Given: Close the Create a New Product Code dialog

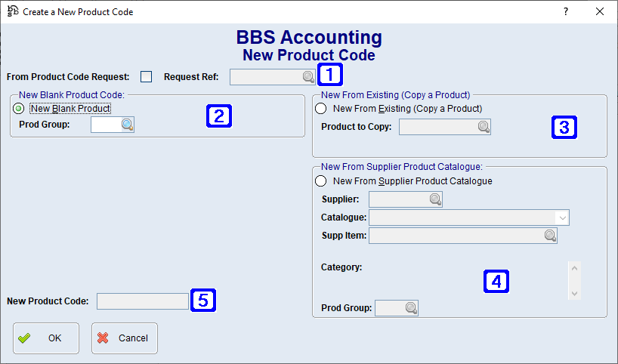Looking at the screenshot, I should click(x=600, y=12).
